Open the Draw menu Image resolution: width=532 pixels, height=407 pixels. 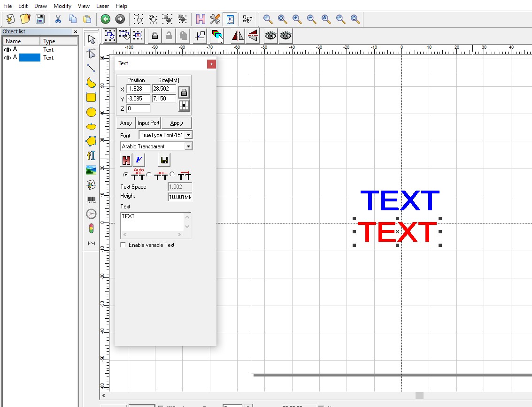40,6
